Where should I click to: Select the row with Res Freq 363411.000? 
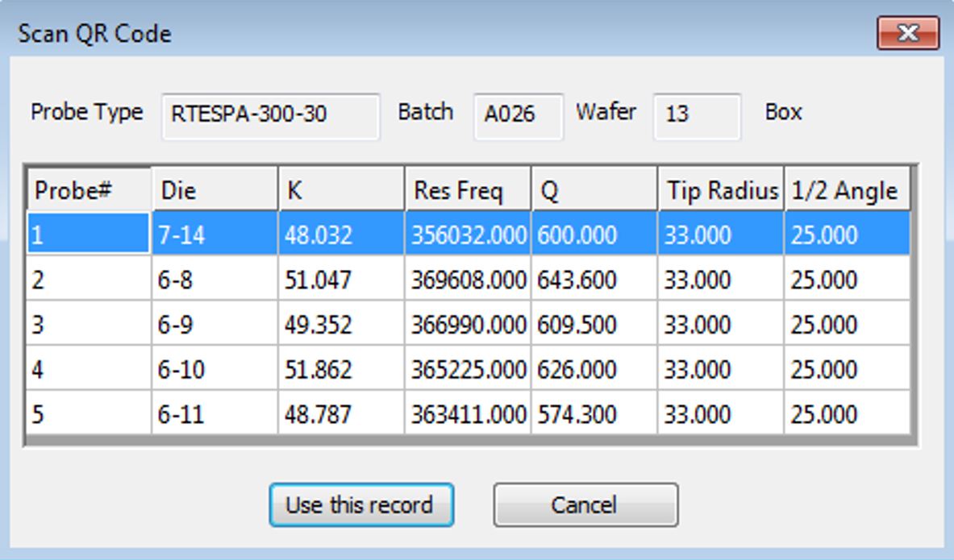[468, 415]
